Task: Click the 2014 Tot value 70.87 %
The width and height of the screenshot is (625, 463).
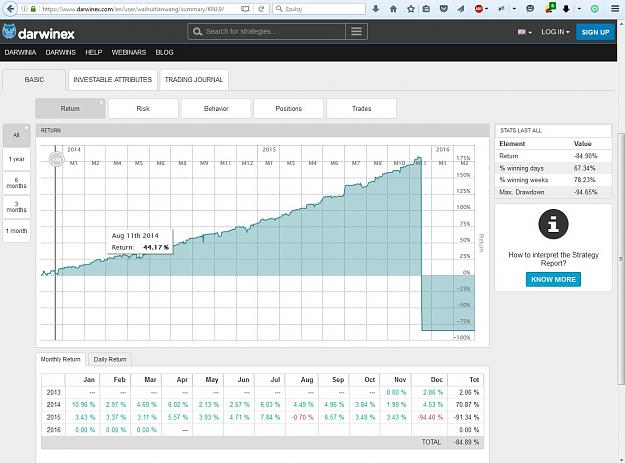Action: 469,404
